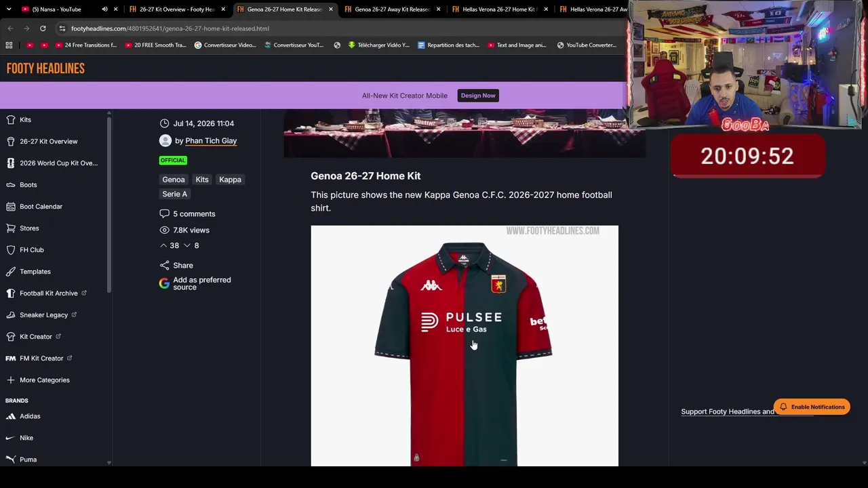Click the Footy Headlines logo
Screen dimensions: 868x488
(45, 68)
